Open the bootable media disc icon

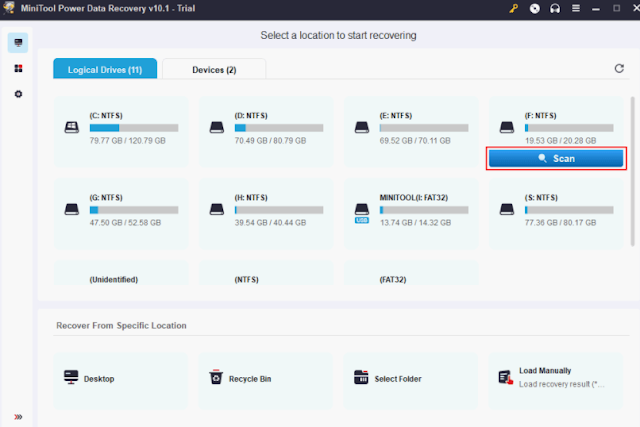pyautogui.click(x=534, y=8)
